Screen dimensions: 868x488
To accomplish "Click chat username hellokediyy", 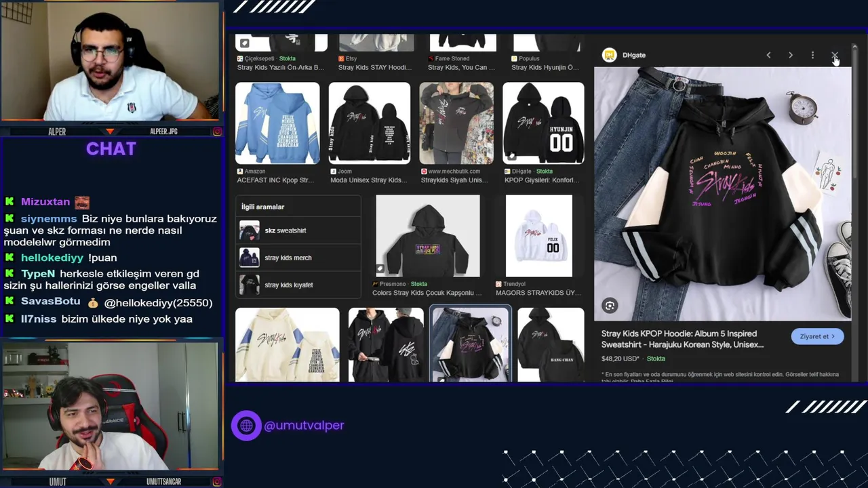I will coord(52,258).
